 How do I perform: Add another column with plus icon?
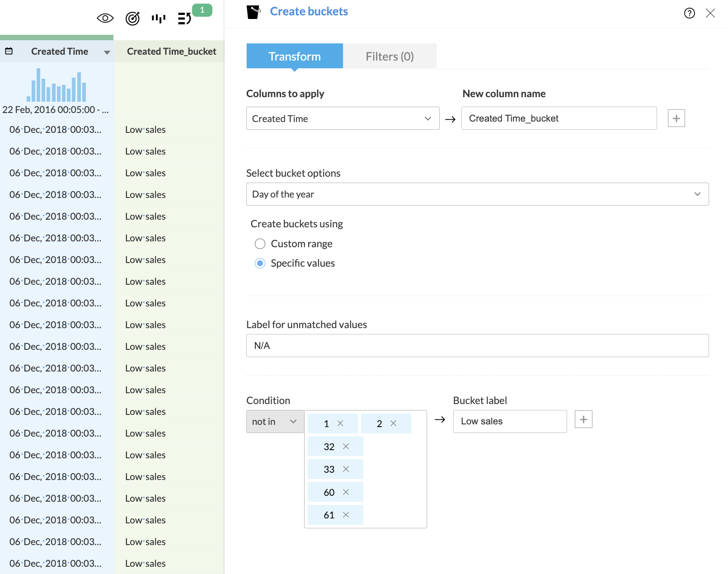pos(676,118)
